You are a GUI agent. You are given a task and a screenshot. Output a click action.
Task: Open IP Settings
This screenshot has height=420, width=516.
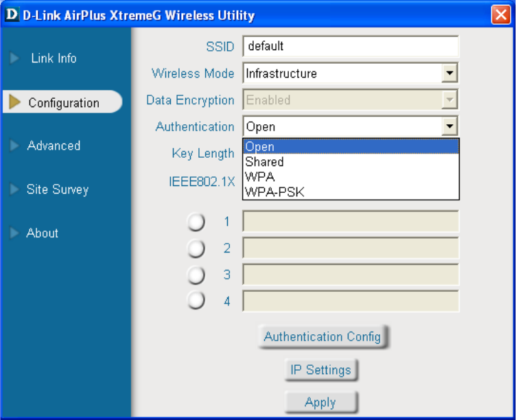click(x=321, y=370)
